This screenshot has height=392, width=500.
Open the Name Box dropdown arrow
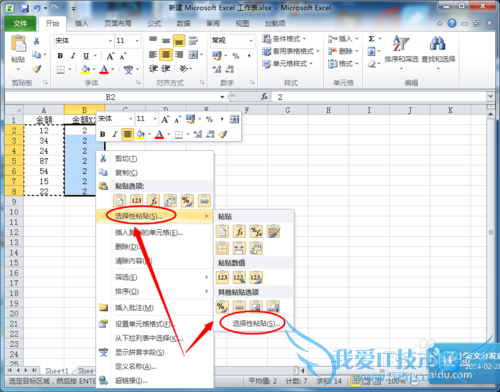coord(222,97)
